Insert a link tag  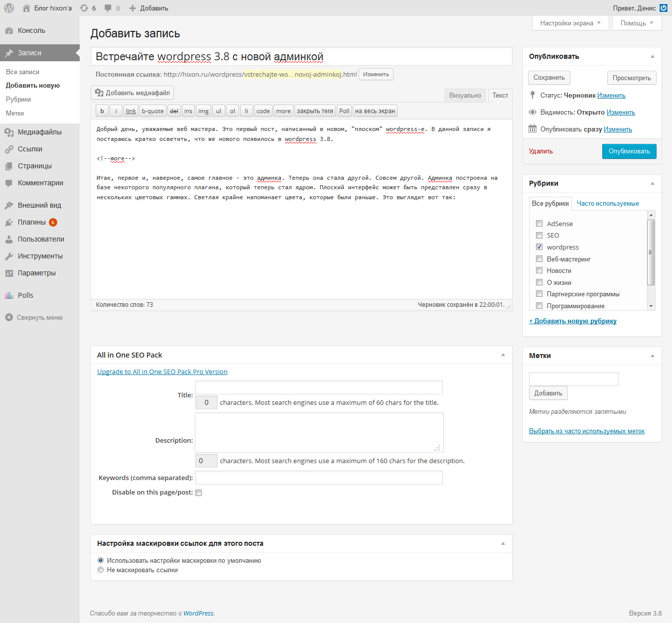click(x=131, y=111)
